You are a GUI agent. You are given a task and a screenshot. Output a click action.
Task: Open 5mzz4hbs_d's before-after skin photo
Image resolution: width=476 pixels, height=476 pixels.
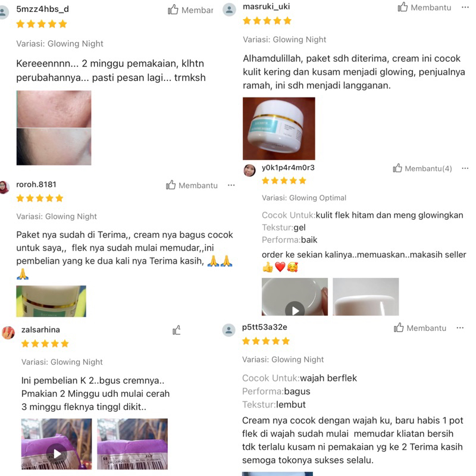[54, 128]
